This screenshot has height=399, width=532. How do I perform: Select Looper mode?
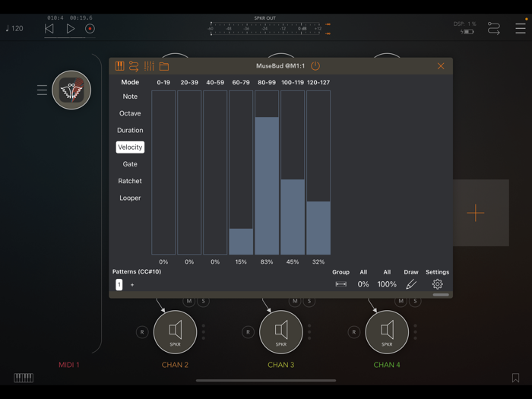pos(130,198)
